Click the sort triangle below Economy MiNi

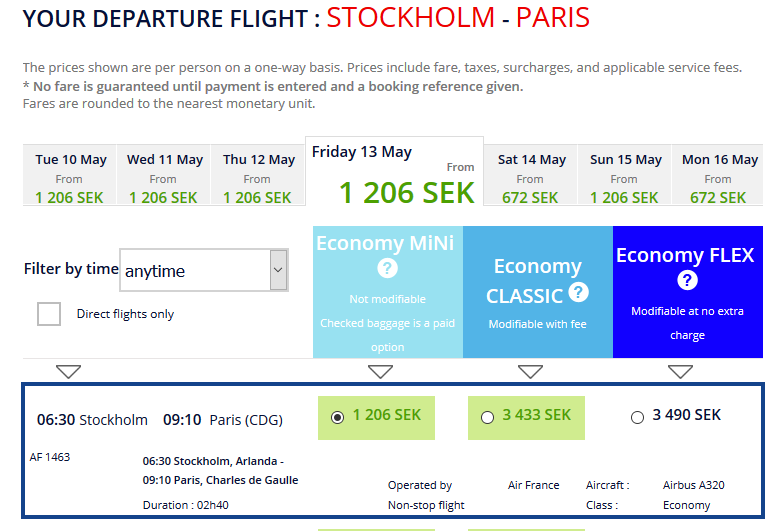[381, 372]
